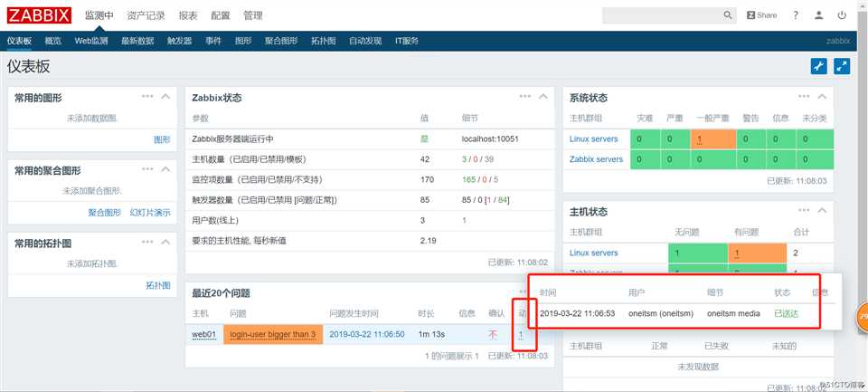Select the 事件 submenu tab
This screenshot has width=868, height=392.
click(213, 41)
